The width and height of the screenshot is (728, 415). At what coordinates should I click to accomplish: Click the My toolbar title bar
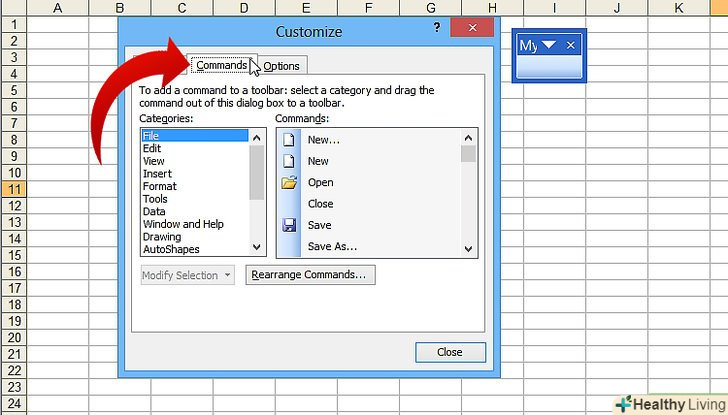click(x=549, y=45)
